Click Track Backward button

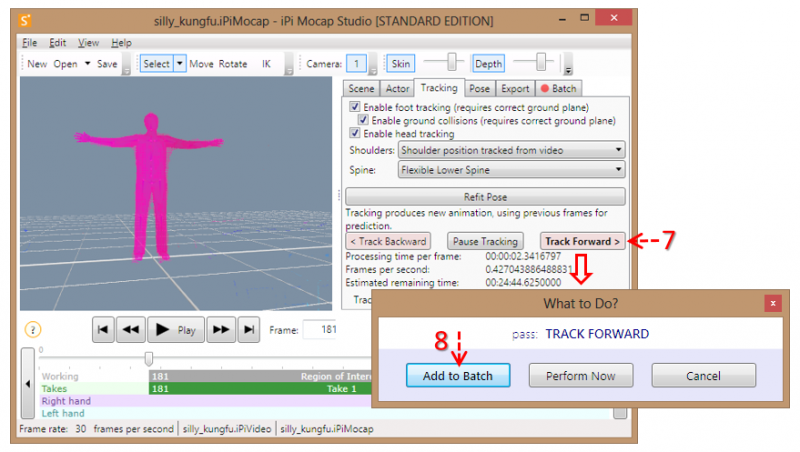(388, 241)
